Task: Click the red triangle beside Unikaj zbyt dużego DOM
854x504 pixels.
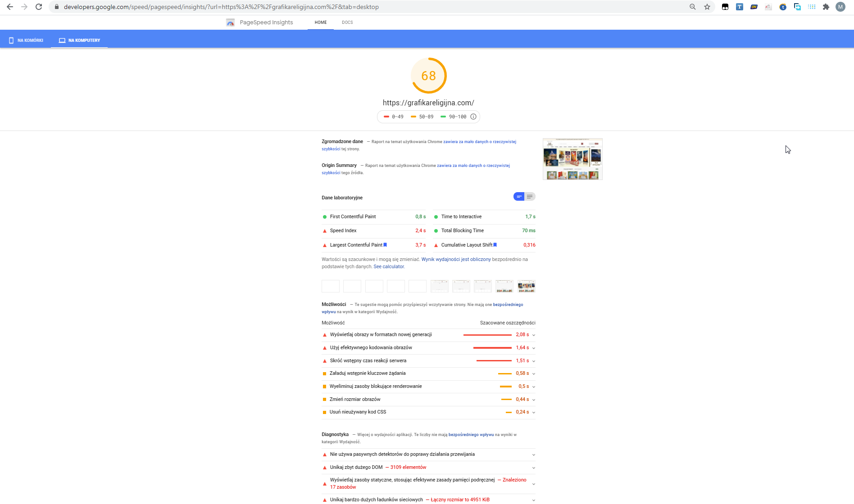Action: point(325,468)
